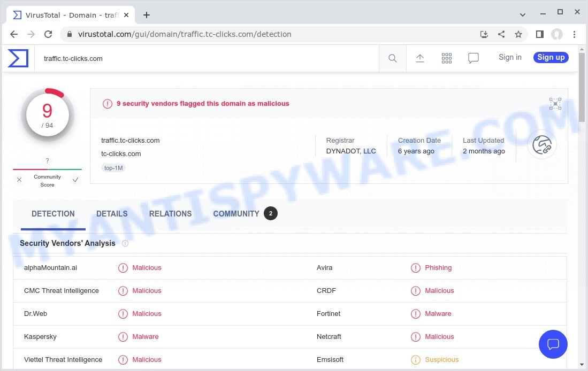588x371 pixels.
Task: Click the Community Score bar
Action: tap(47, 169)
